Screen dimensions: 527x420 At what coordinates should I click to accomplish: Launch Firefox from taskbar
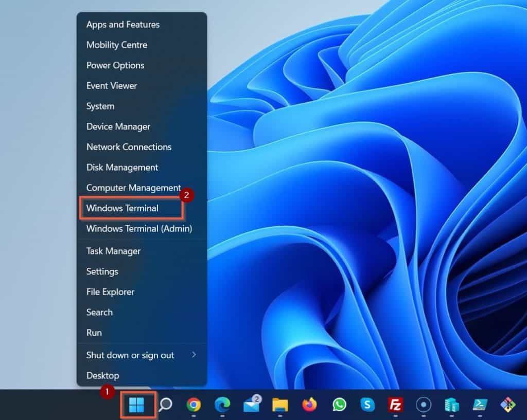[309, 405]
